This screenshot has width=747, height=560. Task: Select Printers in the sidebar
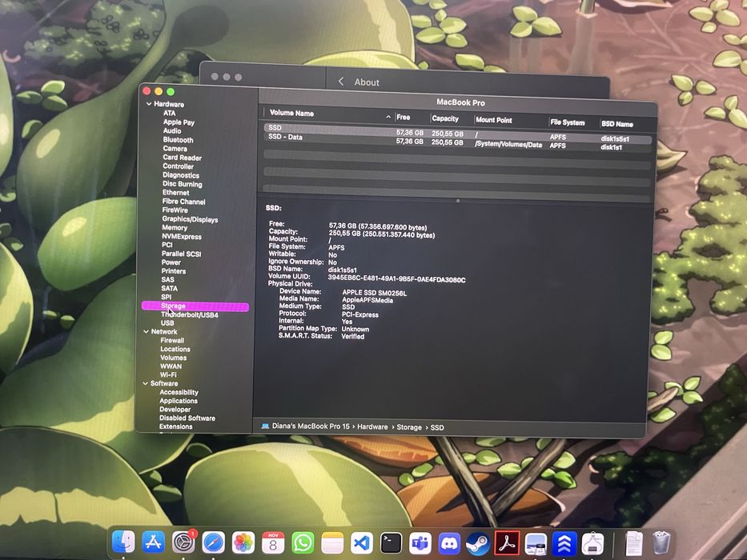pos(174,271)
